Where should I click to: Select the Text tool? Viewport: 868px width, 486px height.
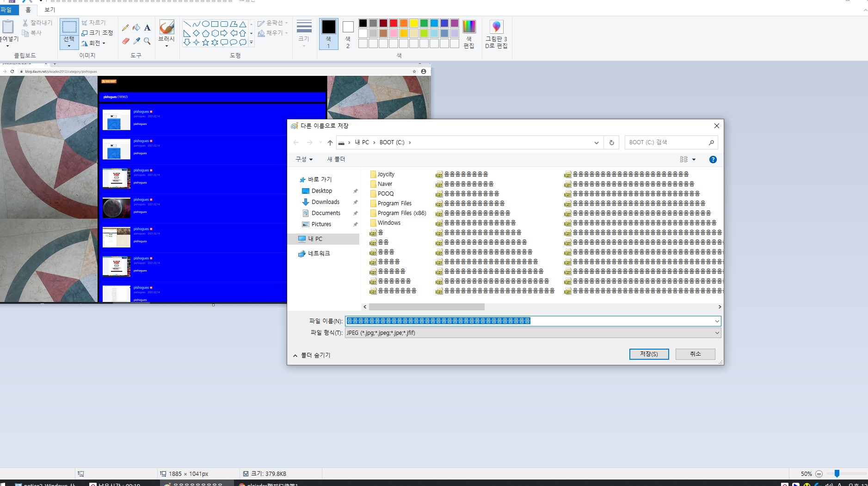click(x=147, y=28)
